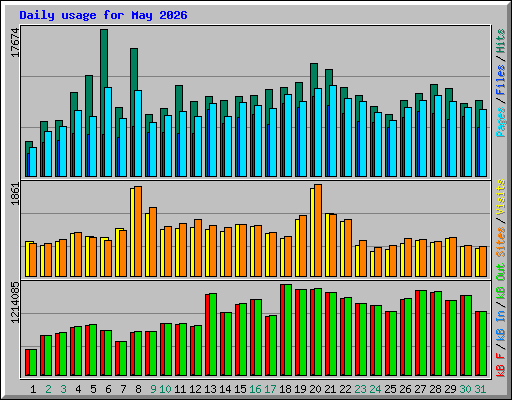512x400 pixels.
Task: Click day label 30 on x-axis
Action: (465, 389)
